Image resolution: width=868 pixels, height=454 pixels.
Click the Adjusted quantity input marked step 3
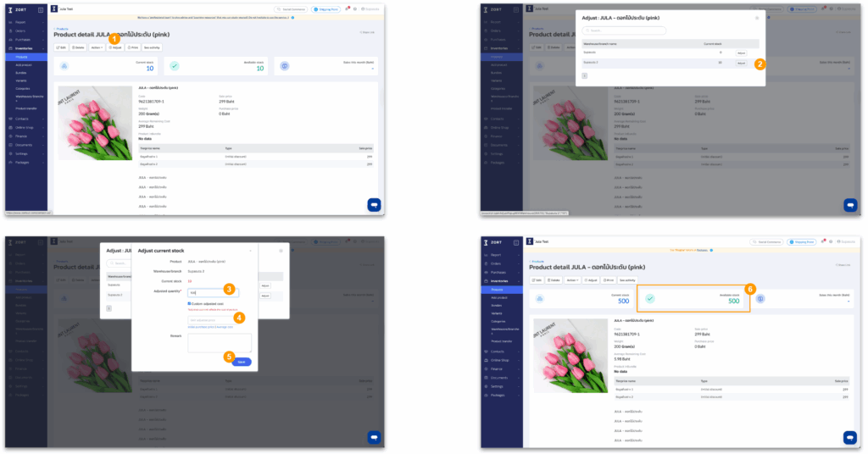coord(213,292)
